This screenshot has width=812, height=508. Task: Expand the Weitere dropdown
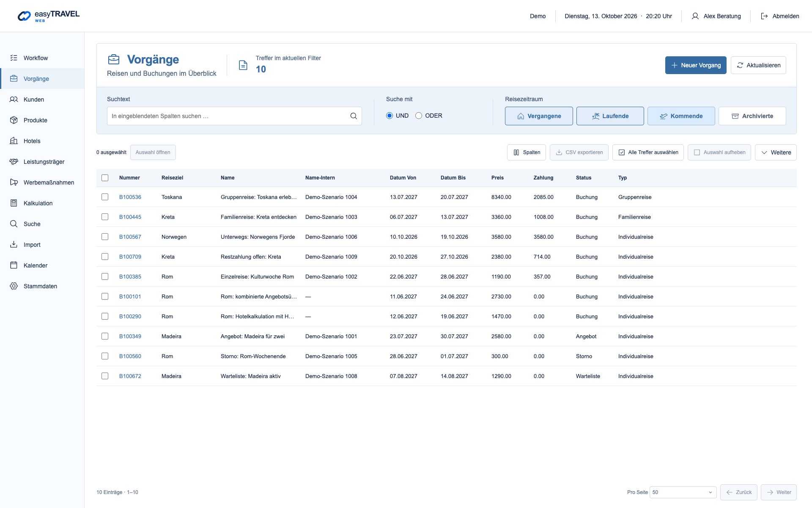pyautogui.click(x=776, y=152)
